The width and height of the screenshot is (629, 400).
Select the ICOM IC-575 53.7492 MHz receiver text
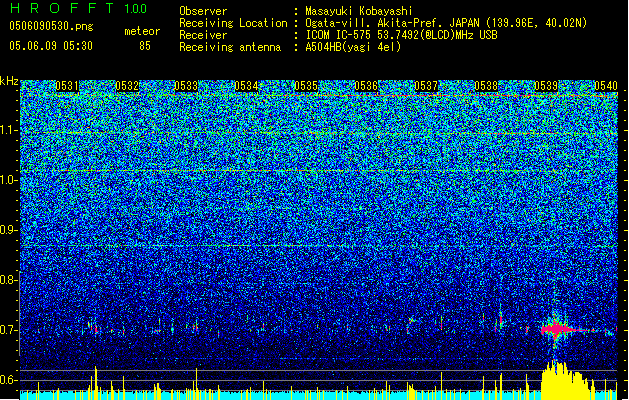[402, 35]
